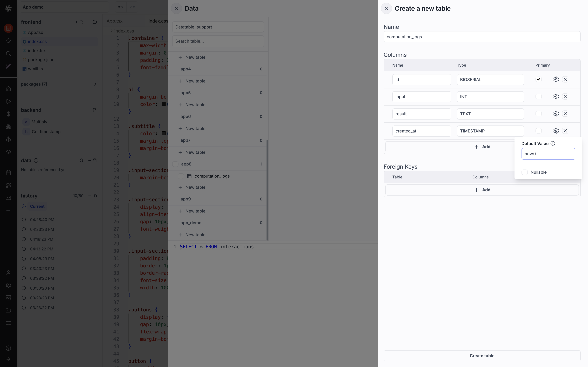Toggle the Primary checkbox for the id column

[x=538, y=79]
